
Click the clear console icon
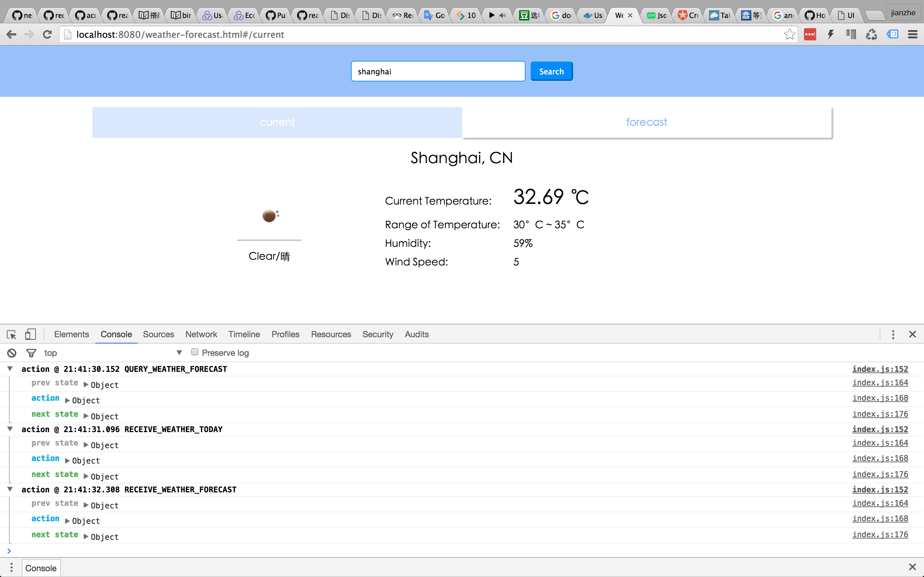pos(12,353)
